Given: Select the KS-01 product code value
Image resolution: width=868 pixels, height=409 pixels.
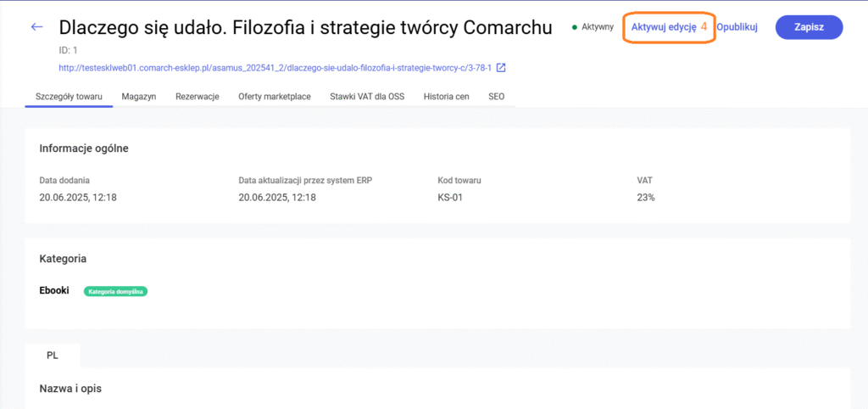Looking at the screenshot, I should pyautogui.click(x=449, y=198).
